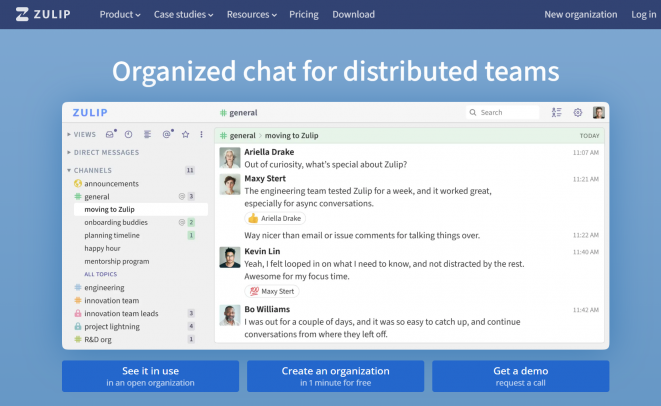
Task: Open the settings gear icon
Action: coord(578,113)
